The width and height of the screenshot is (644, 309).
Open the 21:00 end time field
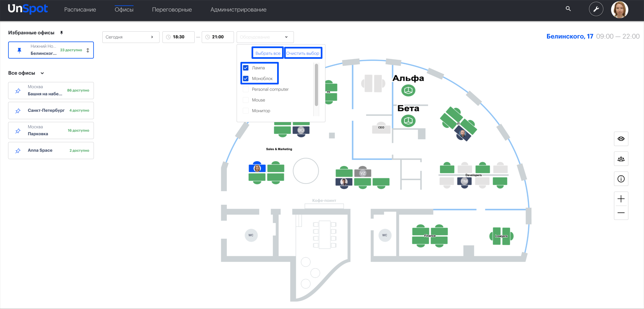point(218,37)
